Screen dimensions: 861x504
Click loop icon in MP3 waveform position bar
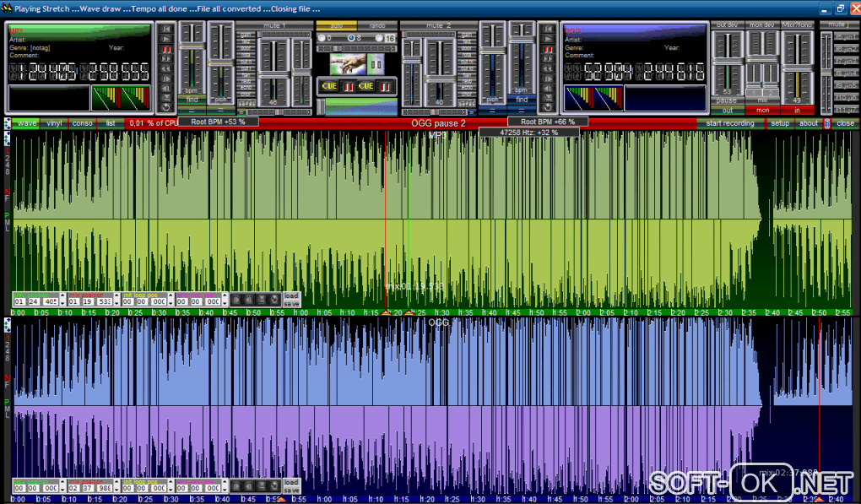[274, 300]
